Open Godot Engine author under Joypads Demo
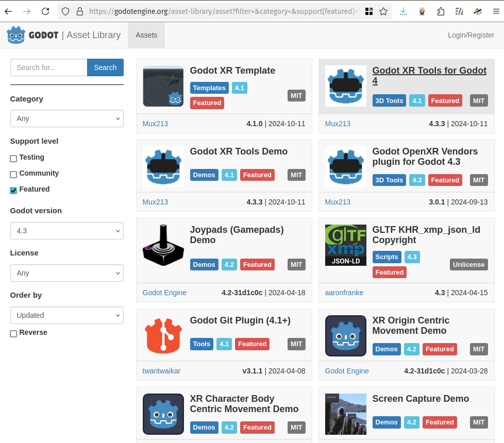 [x=164, y=293]
